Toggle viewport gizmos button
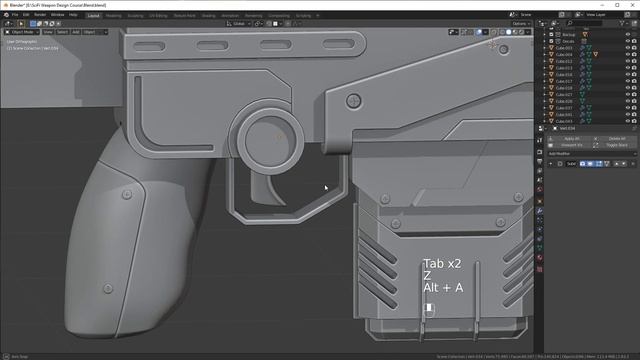The height and width of the screenshot is (360, 640). click(463, 32)
